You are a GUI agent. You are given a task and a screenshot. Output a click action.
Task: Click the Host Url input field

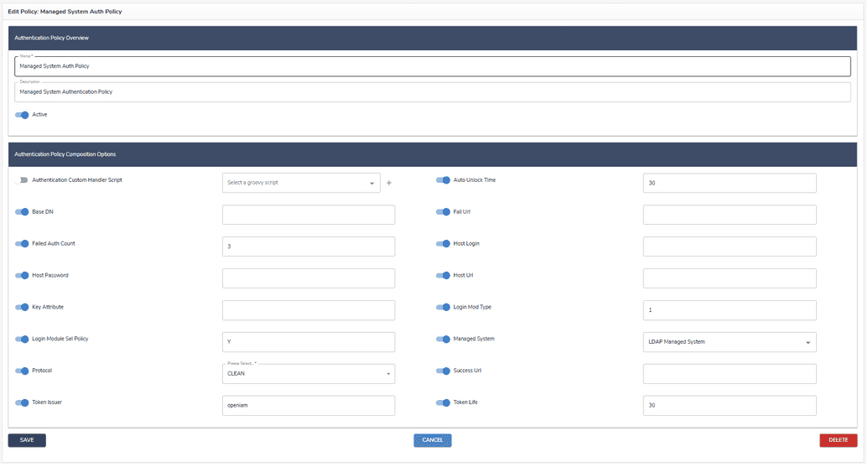(x=730, y=278)
